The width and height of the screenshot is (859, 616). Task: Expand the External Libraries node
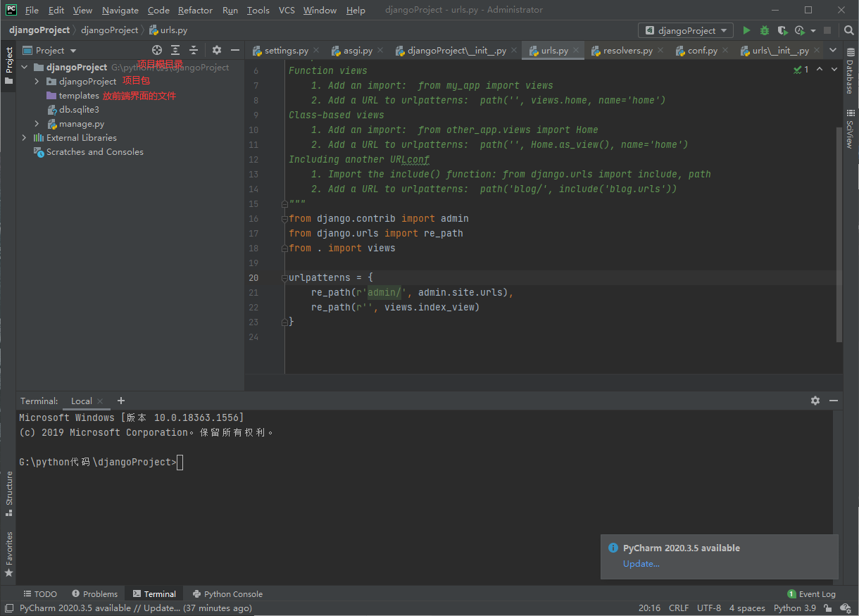pos(25,138)
